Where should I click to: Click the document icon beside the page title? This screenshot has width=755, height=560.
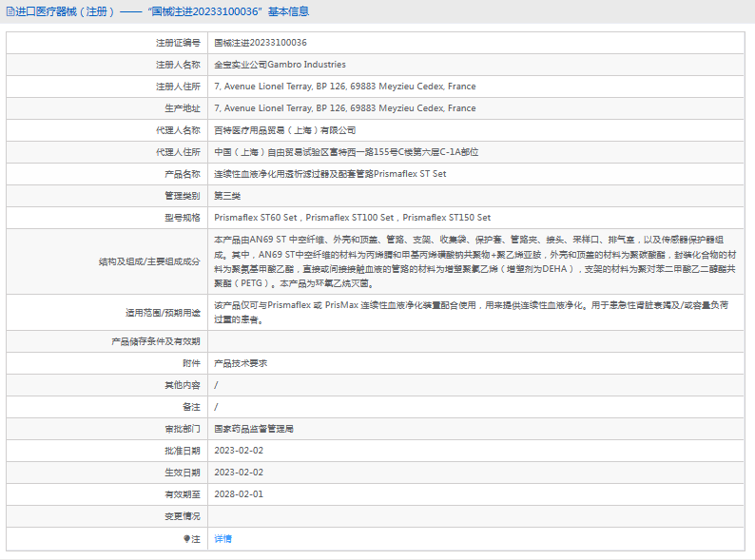(10, 11)
